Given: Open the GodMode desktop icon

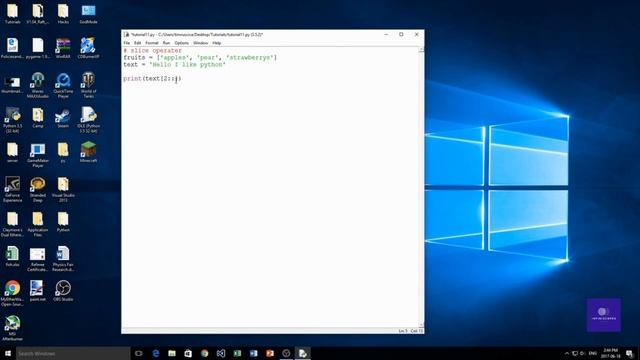Looking at the screenshot, I should [88, 14].
